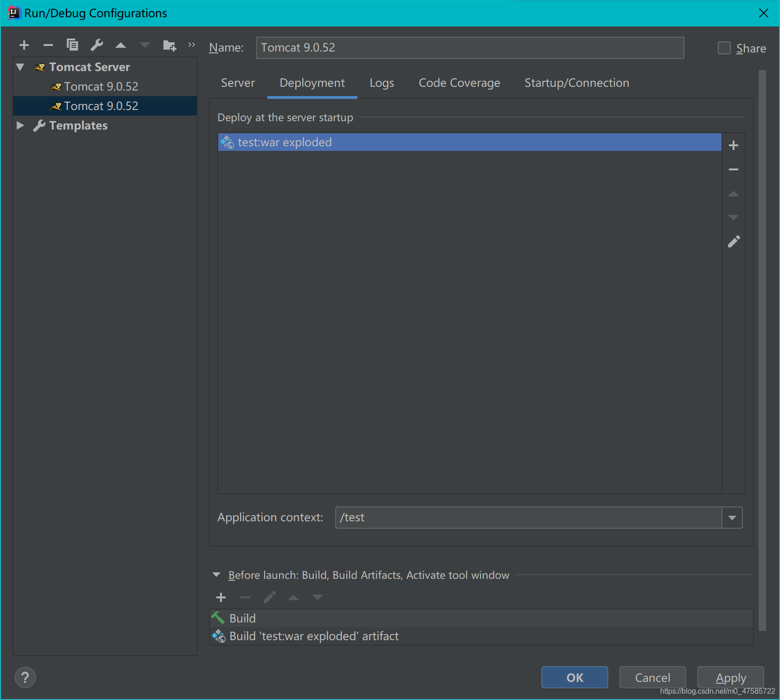Add an artifact to deploy list

[x=734, y=145]
